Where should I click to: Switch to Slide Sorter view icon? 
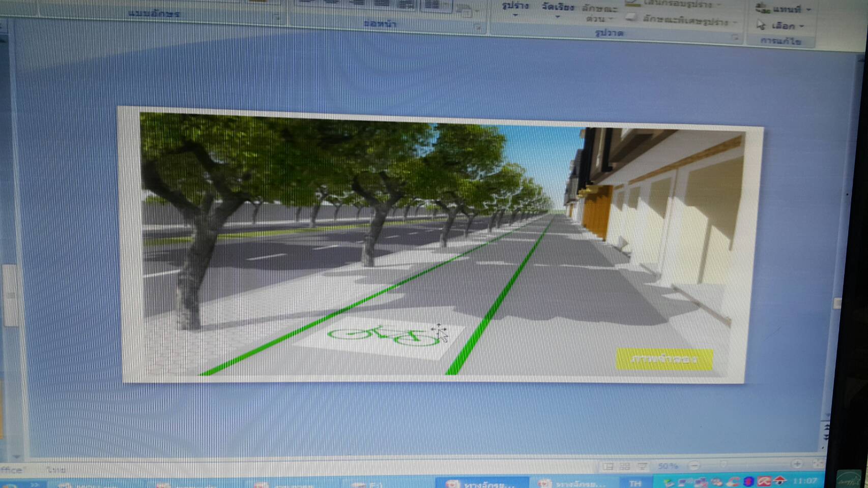(x=625, y=466)
